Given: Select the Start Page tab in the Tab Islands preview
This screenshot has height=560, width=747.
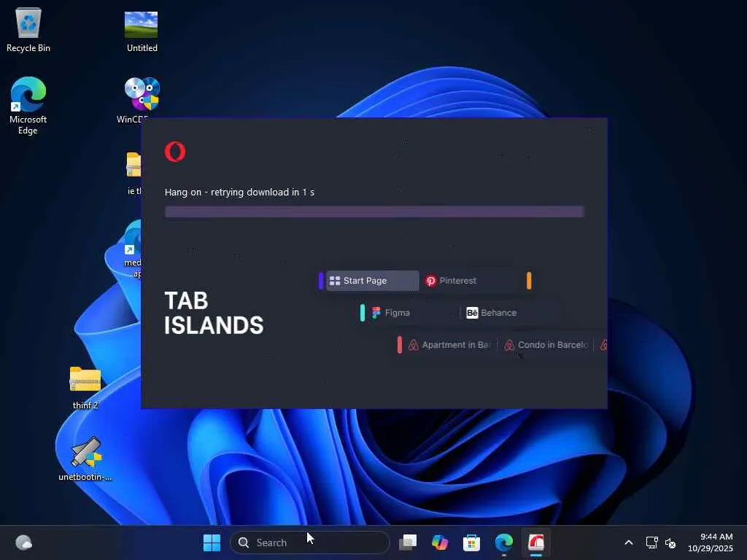Looking at the screenshot, I should click(x=372, y=281).
